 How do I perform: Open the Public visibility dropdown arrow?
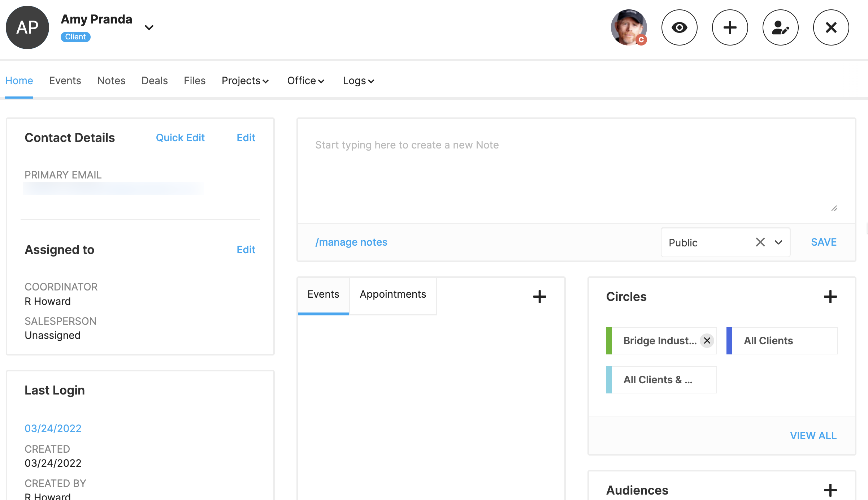point(778,242)
